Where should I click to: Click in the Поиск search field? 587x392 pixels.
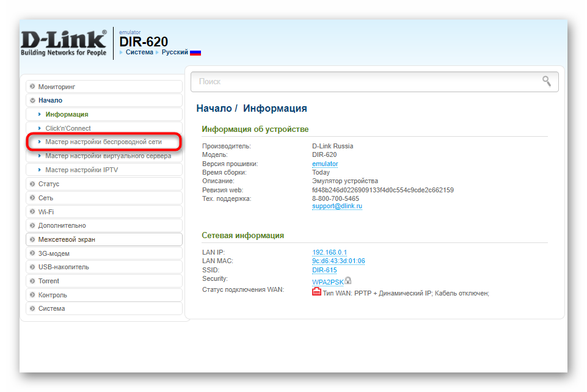366,81
